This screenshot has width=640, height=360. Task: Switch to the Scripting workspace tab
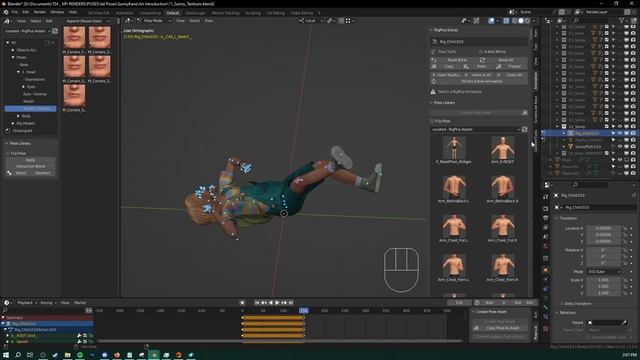tap(253, 13)
